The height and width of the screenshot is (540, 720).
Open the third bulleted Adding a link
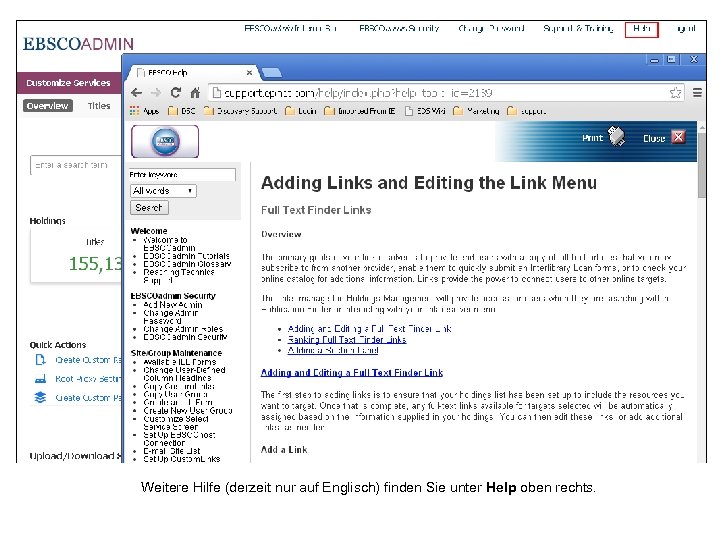(x=332, y=350)
